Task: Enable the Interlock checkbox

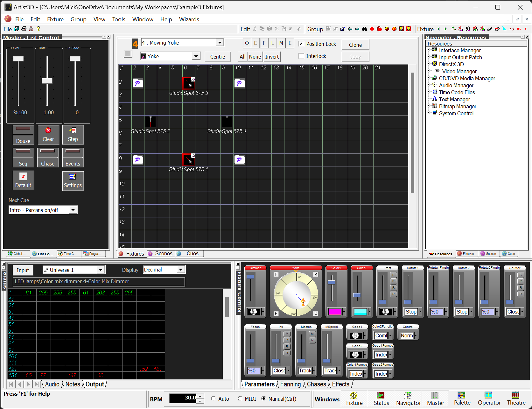Action: click(301, 56)
